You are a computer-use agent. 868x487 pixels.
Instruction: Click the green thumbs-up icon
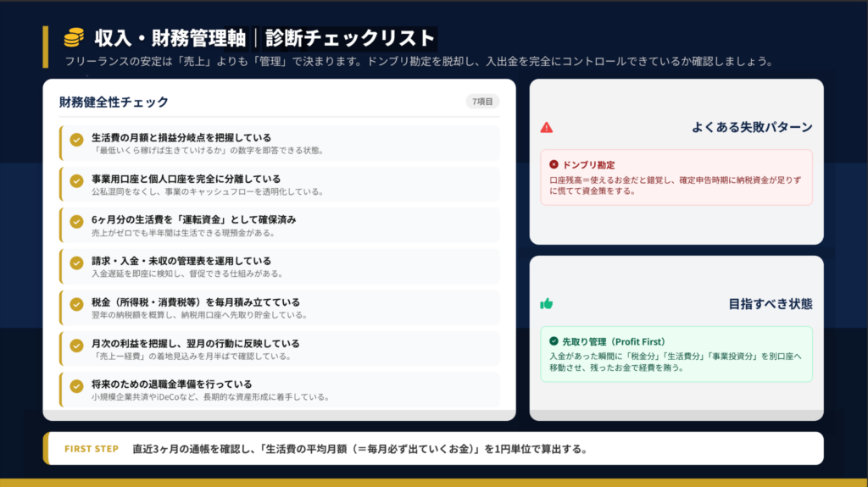click(x=547, y=303)
